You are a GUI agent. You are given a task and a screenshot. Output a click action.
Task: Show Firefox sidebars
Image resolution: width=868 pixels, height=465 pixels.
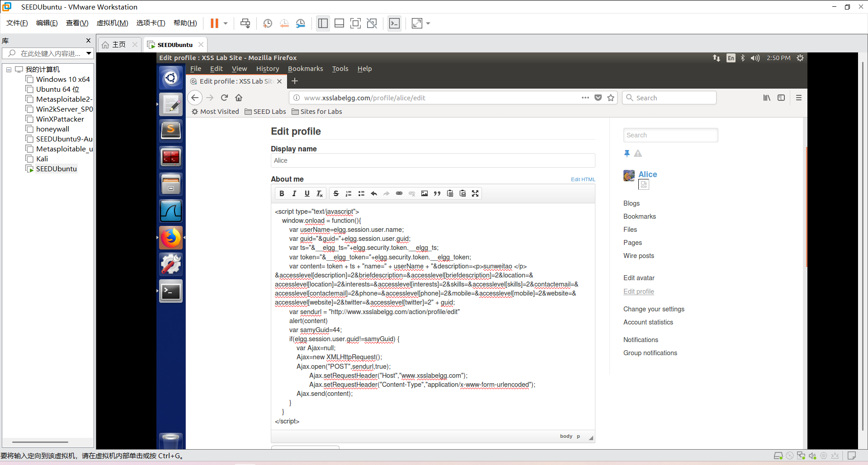[781, 98]
